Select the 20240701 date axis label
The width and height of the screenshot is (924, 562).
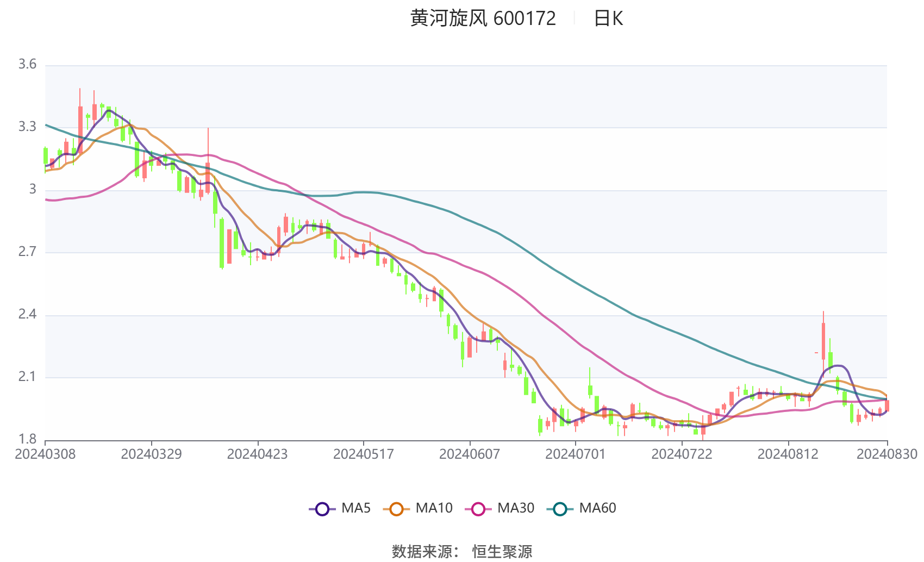tap(576, 454)
